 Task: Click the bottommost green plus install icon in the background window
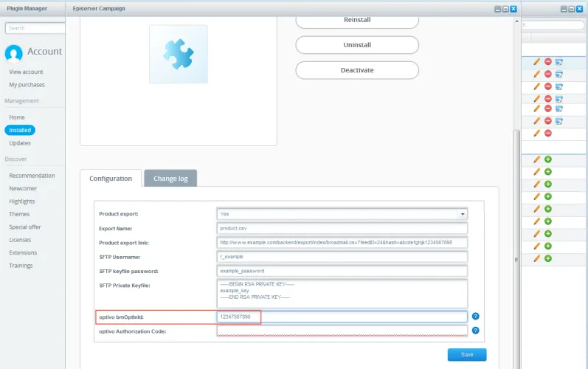(x=548, y=258)
